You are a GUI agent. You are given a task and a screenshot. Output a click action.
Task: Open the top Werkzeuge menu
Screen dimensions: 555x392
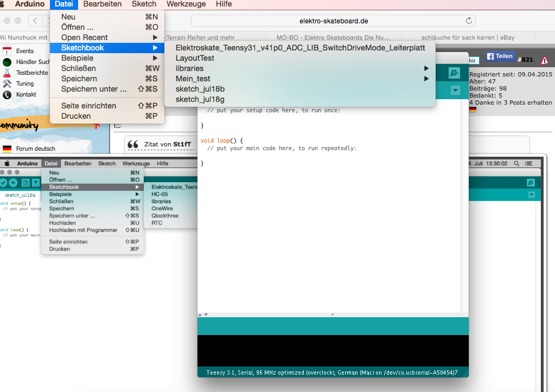point(186,4)
